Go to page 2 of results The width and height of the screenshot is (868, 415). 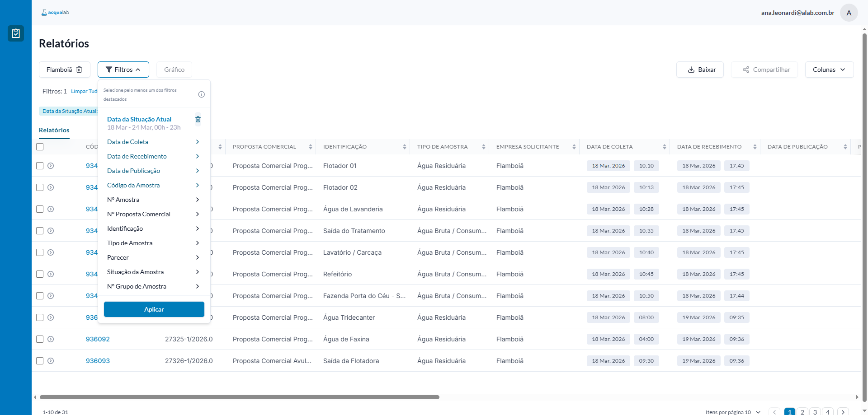[x=802, y=411]
